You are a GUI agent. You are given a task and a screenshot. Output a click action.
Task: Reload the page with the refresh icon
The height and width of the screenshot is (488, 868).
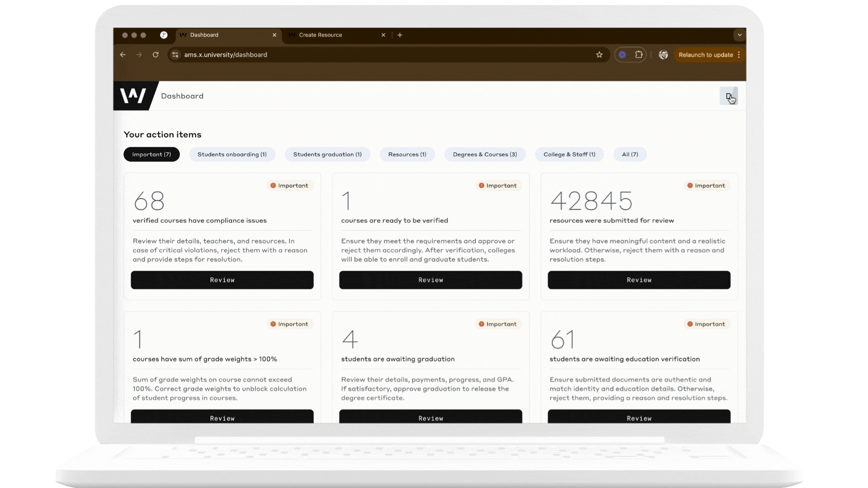156,55
